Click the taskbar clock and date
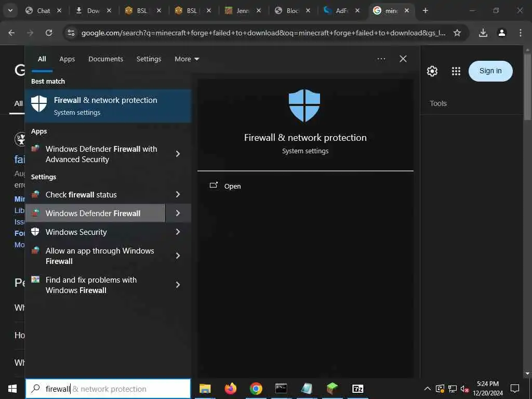The width and height of the screenshot is (532, 399). click(488, 389)
